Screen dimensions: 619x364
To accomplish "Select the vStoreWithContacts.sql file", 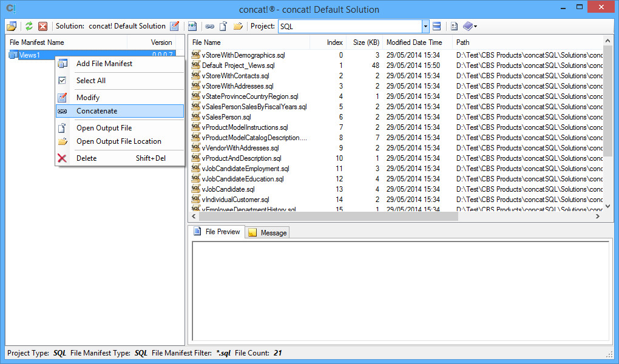I will coord(235,76).
